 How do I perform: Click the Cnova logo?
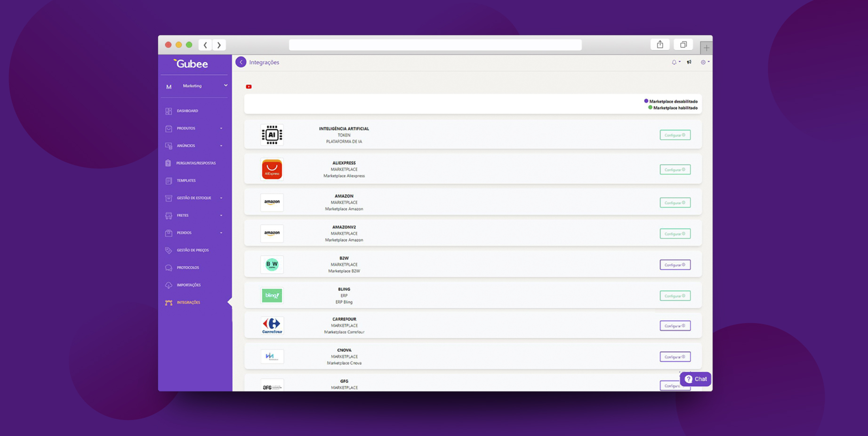coord(272,357)
